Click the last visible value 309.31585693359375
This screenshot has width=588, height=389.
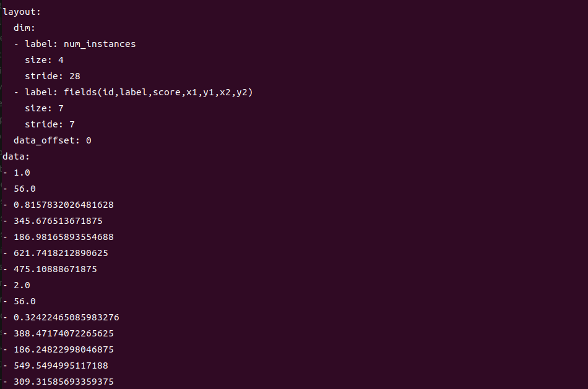63,382
